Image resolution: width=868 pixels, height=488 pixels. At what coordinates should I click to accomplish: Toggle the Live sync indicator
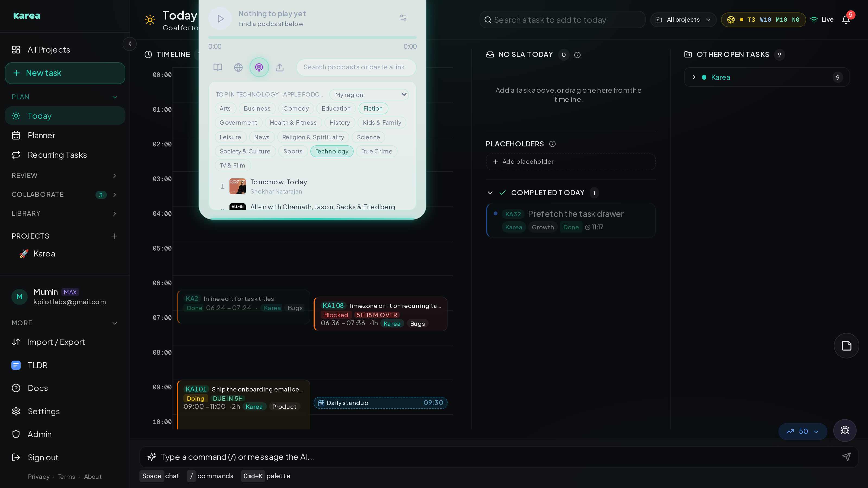tap(822, 20)
